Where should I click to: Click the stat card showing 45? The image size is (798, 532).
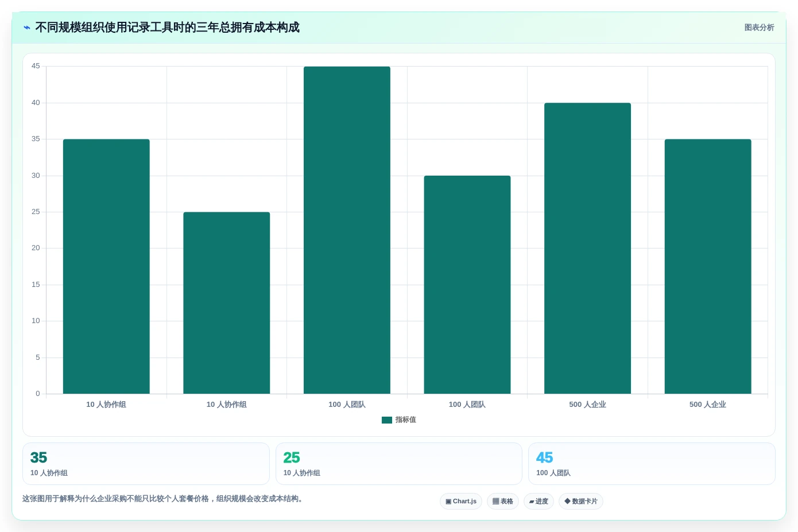click(652, 464)
